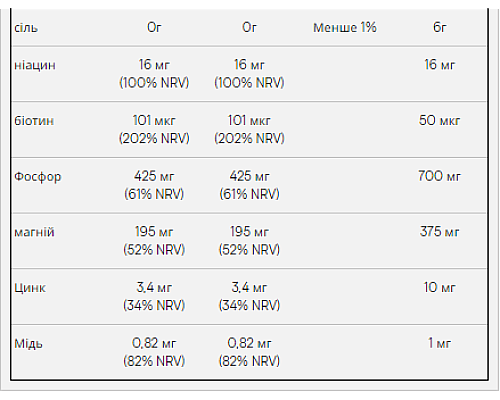Image resolution: width=500 pixels, height=400 pixels.
Task: Select the 6г value in сіль row
Action: pos(440,27)
